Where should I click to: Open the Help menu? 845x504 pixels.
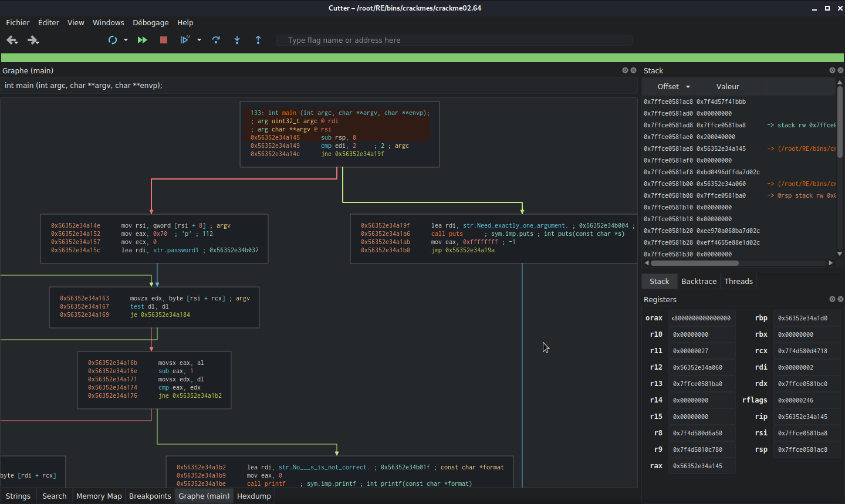(x=185, y=22)
